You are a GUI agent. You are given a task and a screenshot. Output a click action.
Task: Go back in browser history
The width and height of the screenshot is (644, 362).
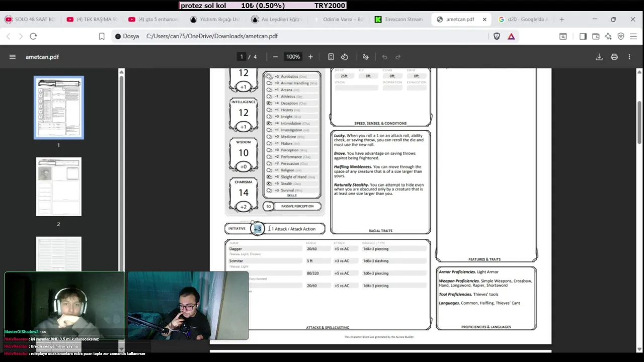9,36
